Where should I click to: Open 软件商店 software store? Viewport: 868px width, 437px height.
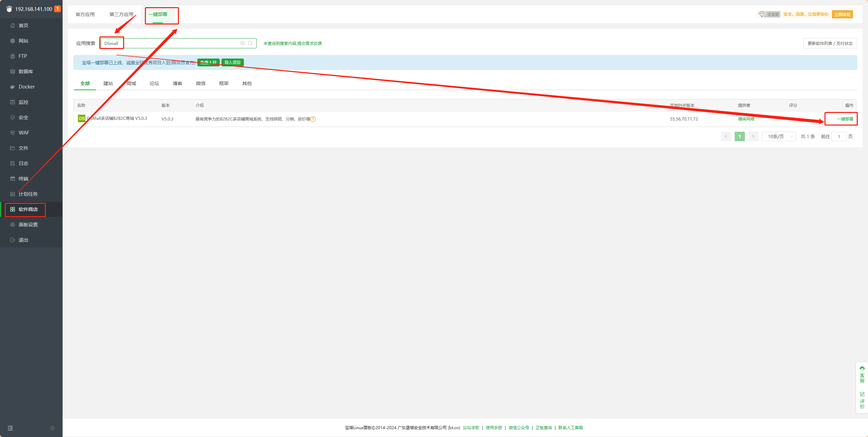31,209
